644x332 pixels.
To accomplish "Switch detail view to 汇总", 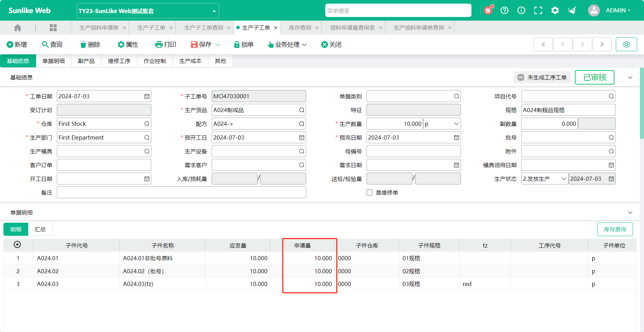I will point(40,230).
